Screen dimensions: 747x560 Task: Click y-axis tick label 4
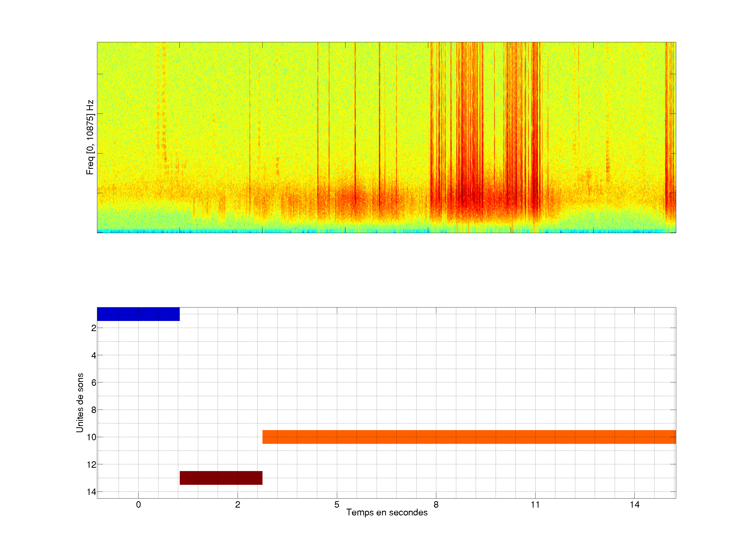pos(94,355)
